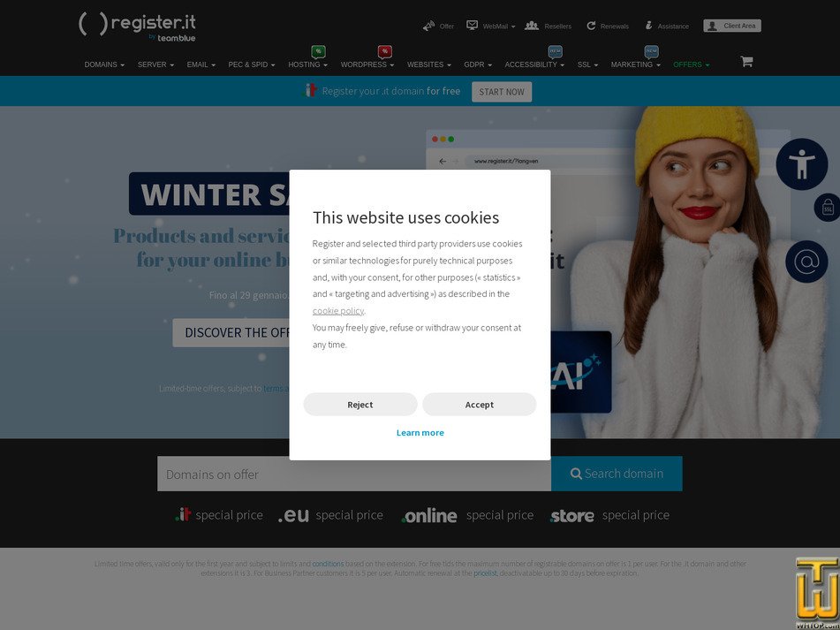This screenshot has height=630, width=840.
Task: Click the Learn more link
Action: (420, 432)
